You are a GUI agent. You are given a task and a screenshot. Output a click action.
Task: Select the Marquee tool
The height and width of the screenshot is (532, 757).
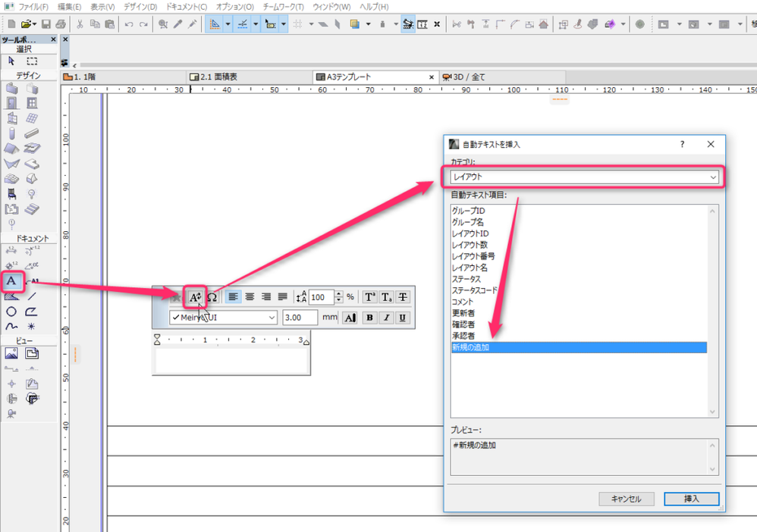32,61
